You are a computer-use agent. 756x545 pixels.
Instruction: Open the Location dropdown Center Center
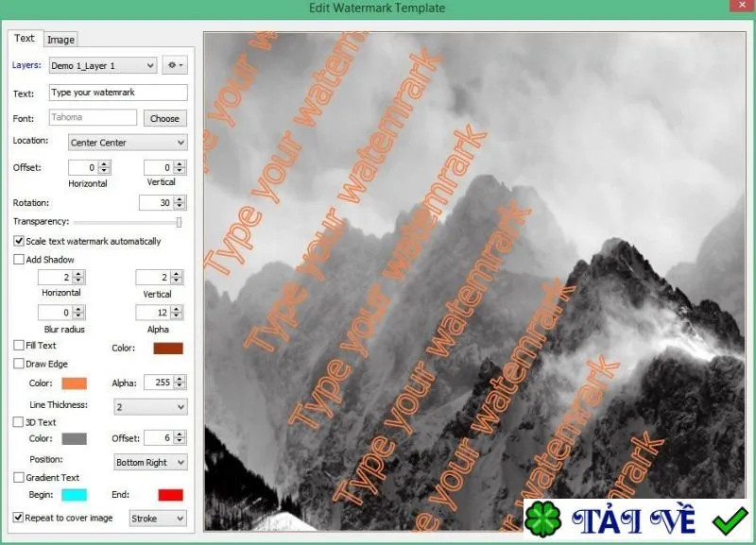tap(128, 143)
